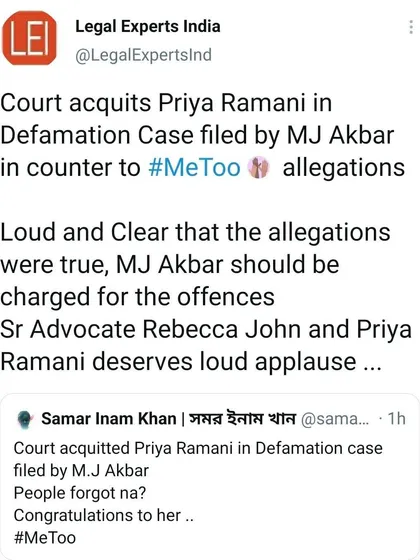Click the 1h timestamp on quoted tweet
This screenshot has width=420, height=560.
click(x=397, y=419)
